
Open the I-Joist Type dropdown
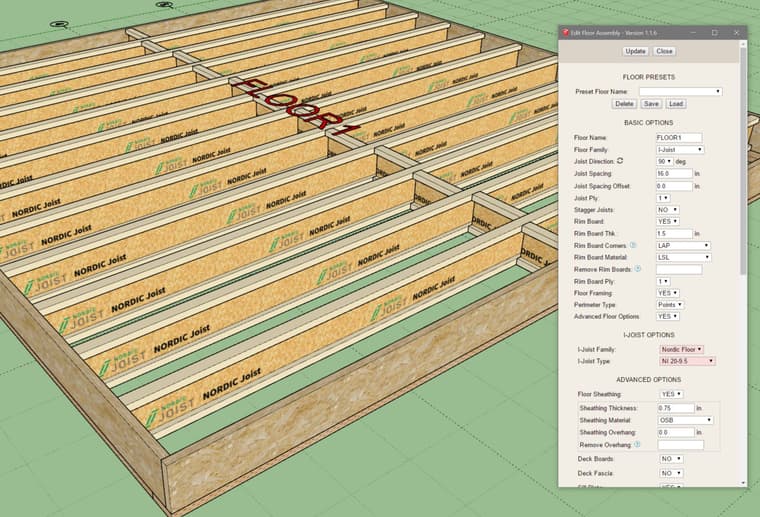(x=686, y=360)
